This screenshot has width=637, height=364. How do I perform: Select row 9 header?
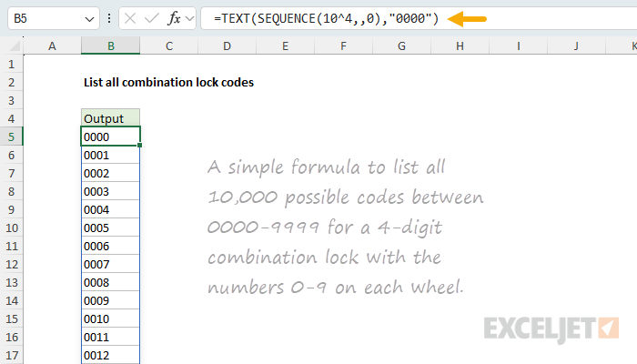(11, 209)
